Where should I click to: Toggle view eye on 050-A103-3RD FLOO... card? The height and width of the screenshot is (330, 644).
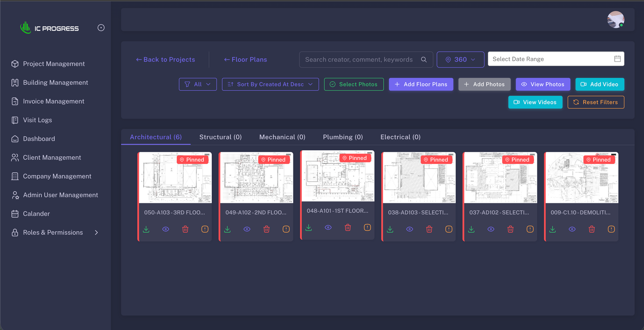click(x=166, y=229)
